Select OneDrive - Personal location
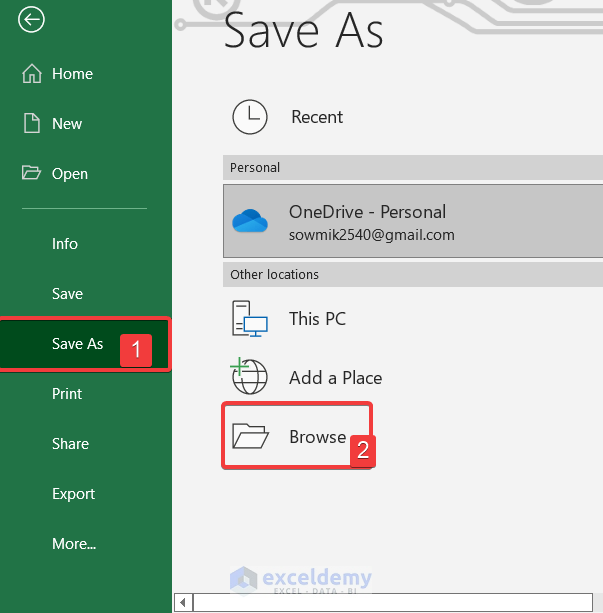 (413, 221)
